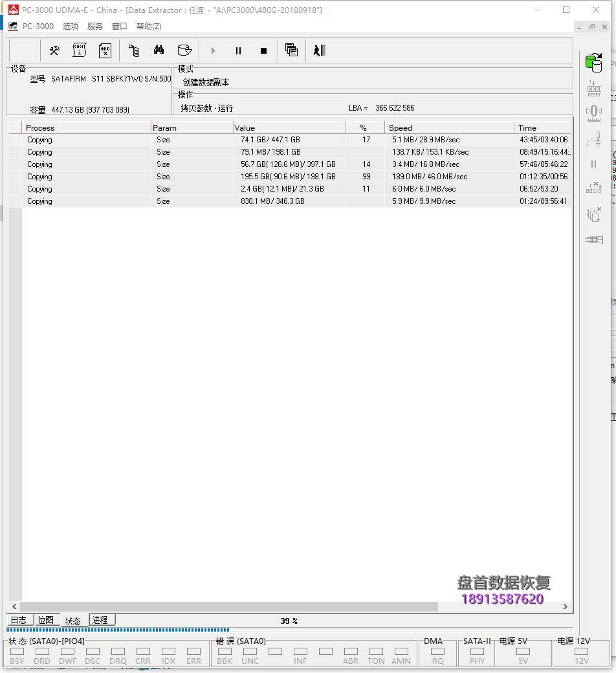Click the horizontal scrollbar right arrow
Image resolution: width=616 pixels, height=673 pixels.
565,607
